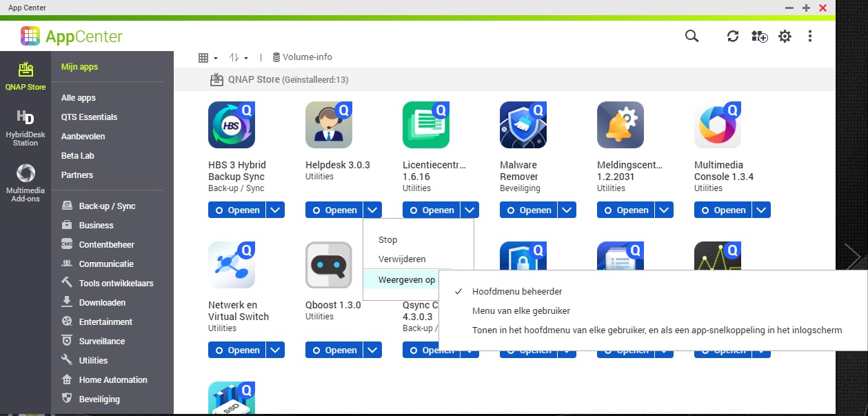
Task: Click the Volume-info link
Action: point(307,57)
